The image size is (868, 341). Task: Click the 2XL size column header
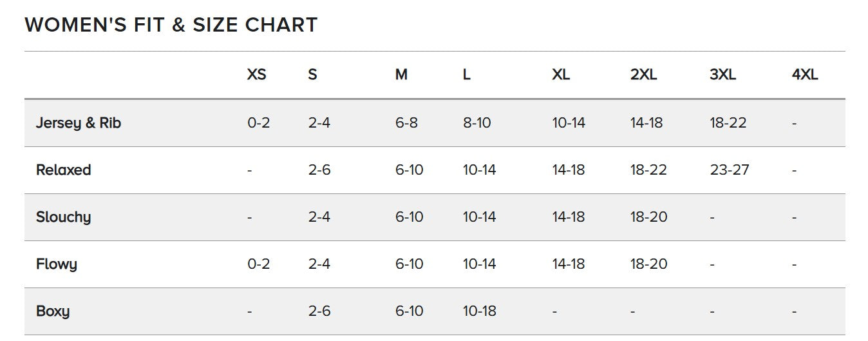pyautogui.click(x=643, y=75)
